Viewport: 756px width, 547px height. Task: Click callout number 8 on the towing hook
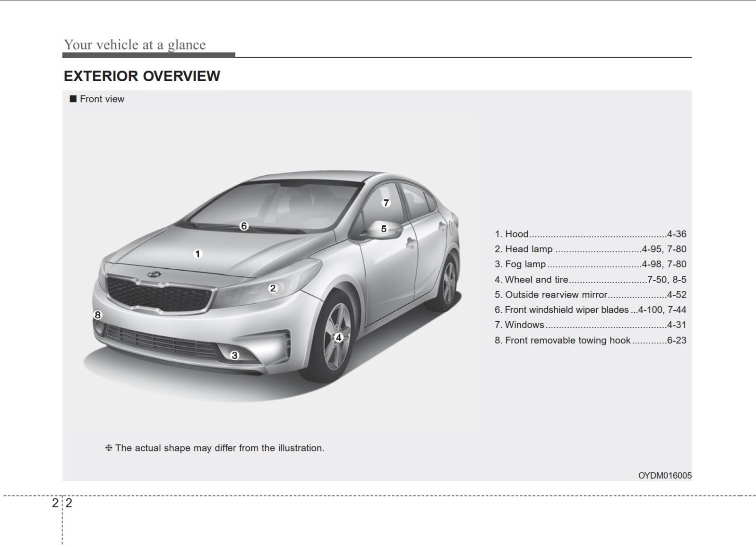coord(97,315)
